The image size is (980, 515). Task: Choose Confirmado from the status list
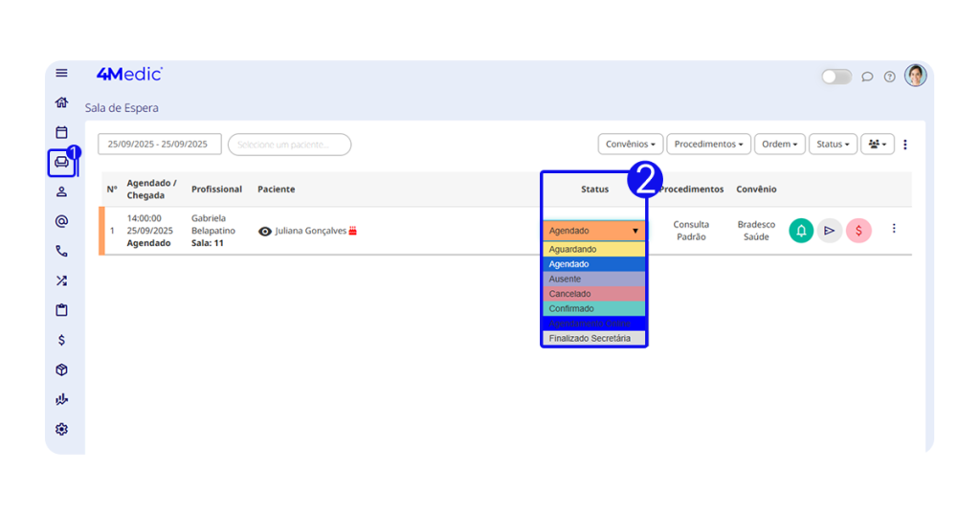593,308
